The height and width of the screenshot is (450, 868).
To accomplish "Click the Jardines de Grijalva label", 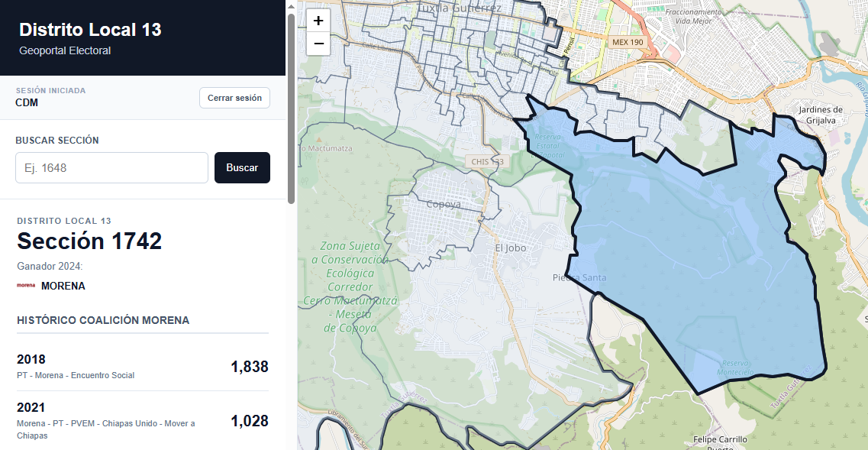I will click(821, 115).
